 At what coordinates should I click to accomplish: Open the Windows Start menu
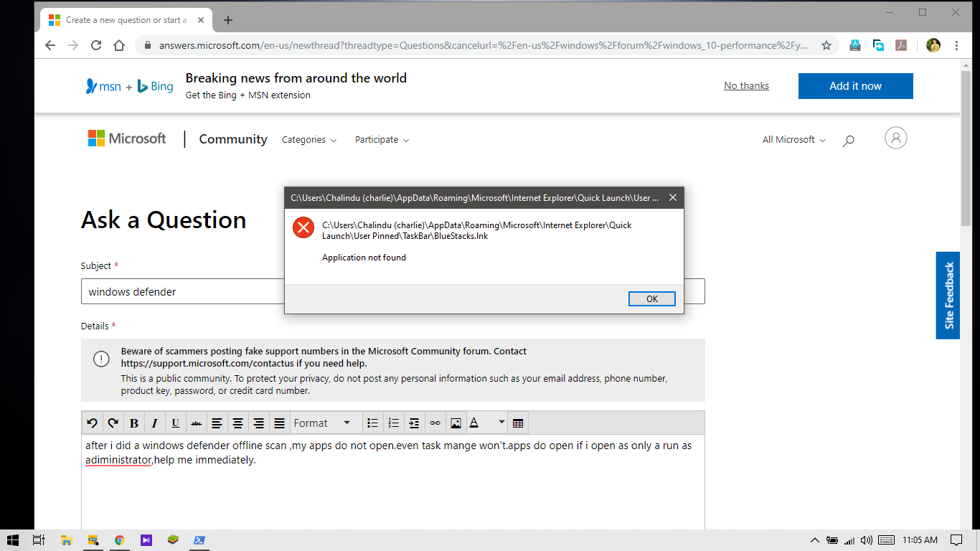12,540
